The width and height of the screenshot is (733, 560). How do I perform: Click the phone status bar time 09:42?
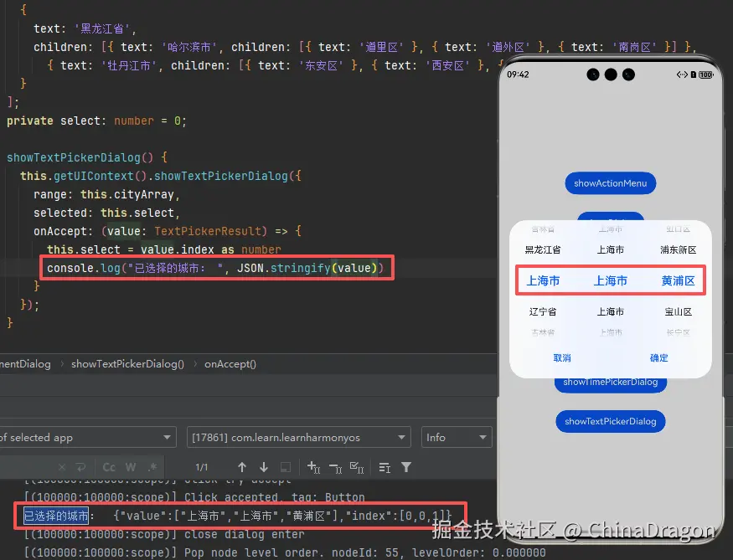pos(518,74)
